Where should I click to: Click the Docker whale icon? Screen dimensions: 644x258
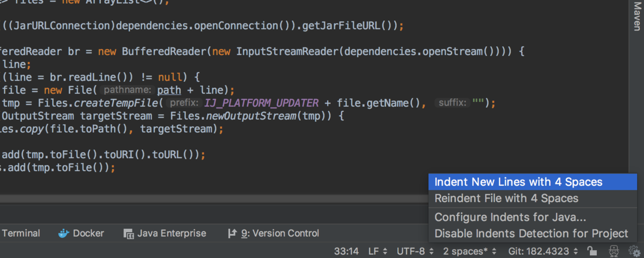click(63, 234)
